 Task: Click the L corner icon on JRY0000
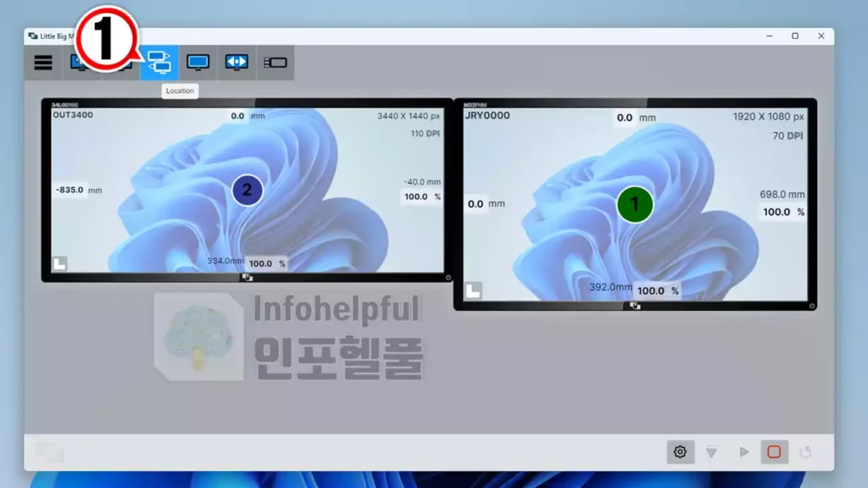(473, 291)
